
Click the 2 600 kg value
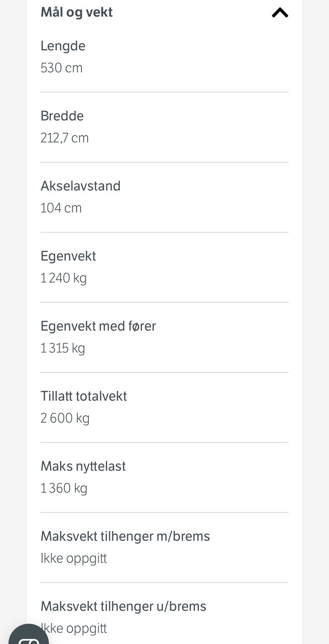click(x=65, y=418)
